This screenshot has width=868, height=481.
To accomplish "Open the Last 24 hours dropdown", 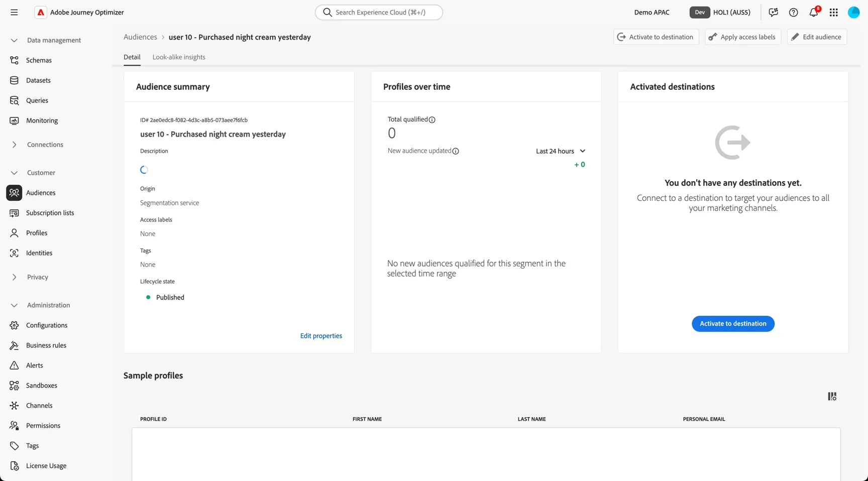I will (561, 151).
